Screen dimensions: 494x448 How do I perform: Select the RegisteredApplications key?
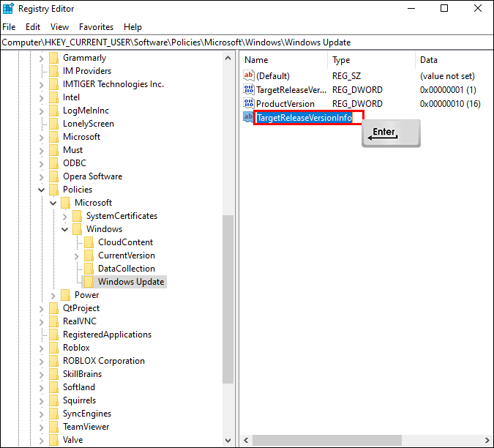pyautogui.click(x=107, y=335)
